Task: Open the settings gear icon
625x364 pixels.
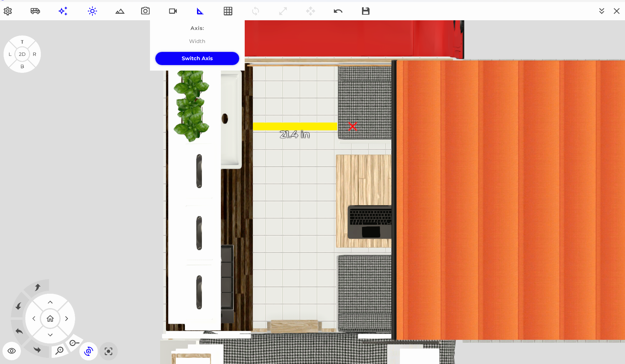Action: pyautogui.click(x=8, y=11)
